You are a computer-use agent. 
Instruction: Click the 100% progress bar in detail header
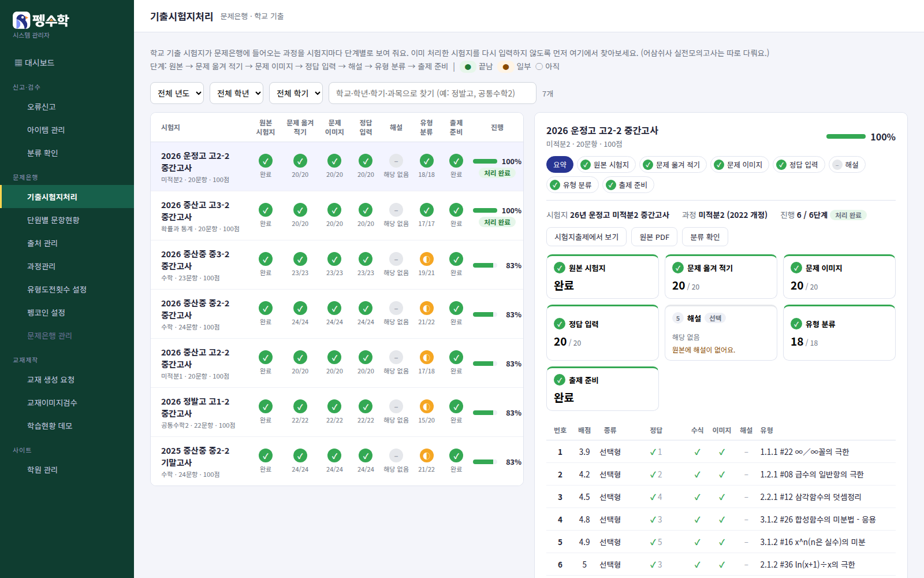pos(846,136)
